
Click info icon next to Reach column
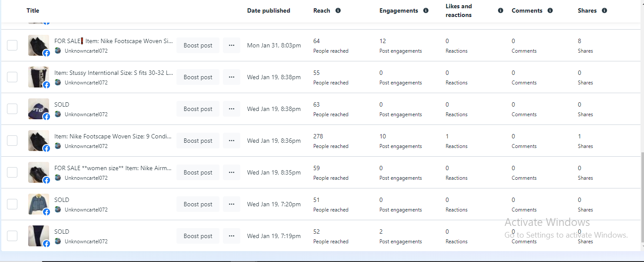click(338, 10)
